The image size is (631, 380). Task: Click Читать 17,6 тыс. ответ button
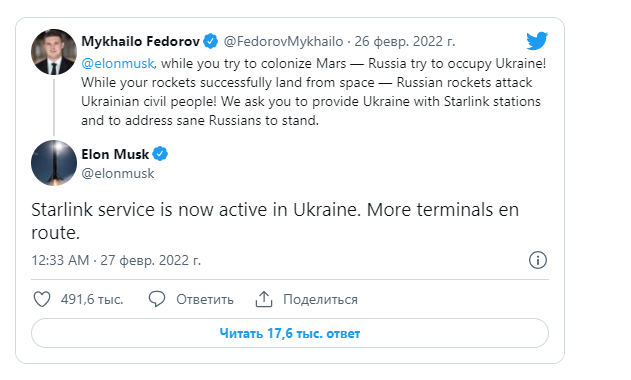[x=290, y=333]
